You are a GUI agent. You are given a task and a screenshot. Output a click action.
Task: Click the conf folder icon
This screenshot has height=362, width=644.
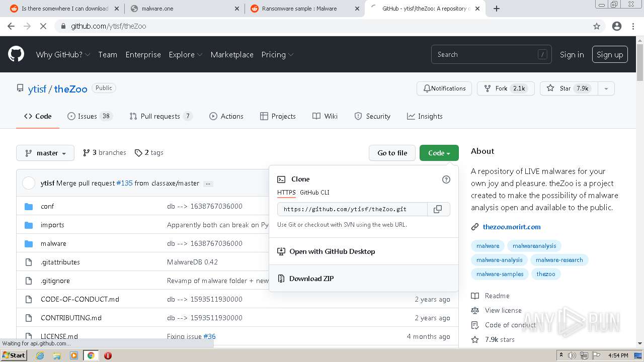(x=29, y=207)
